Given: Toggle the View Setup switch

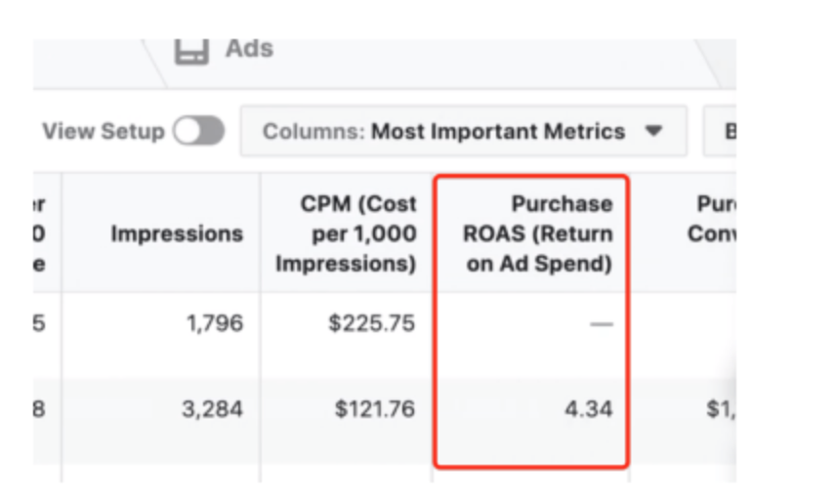Looking at the screenshot, I should coord(198,131).
